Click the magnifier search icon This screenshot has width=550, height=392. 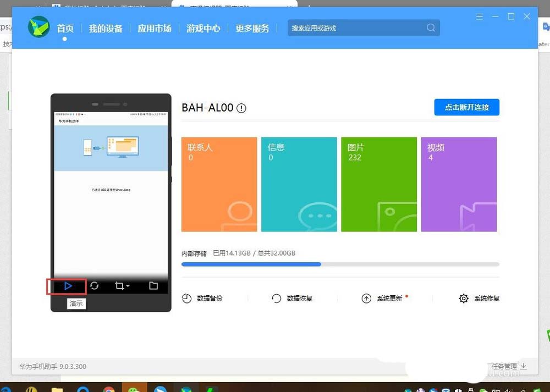click(x=431, y=27)
